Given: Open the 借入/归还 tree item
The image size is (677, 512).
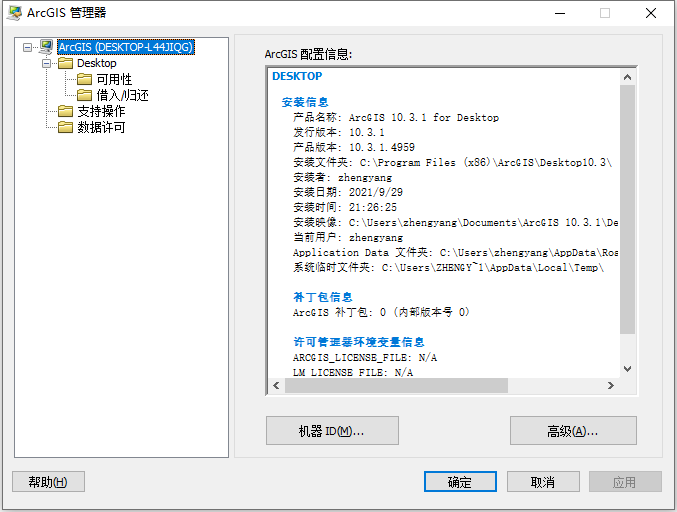Looking at the screenshot, I should click(122, 95).
